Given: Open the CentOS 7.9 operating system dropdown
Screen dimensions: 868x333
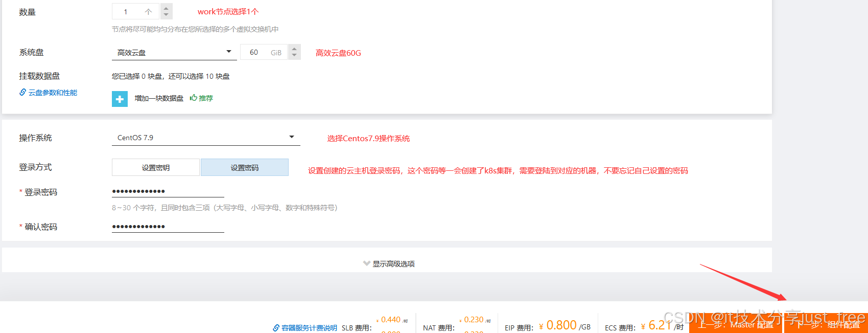Looking at the screenshot, I should click(206, 138).
